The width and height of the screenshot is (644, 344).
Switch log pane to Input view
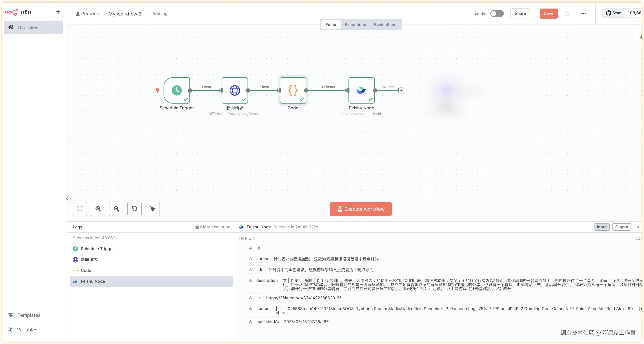[x=602, y=227]
